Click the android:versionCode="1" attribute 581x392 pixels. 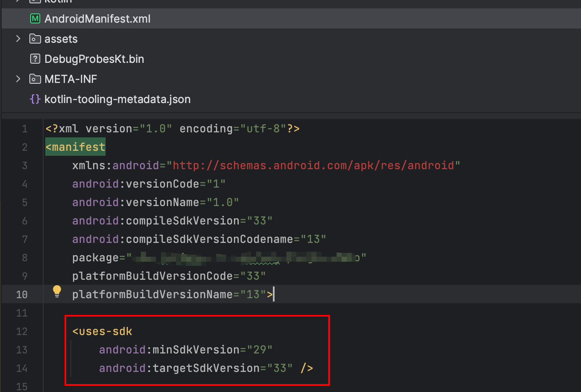click(x=149, y=184)
